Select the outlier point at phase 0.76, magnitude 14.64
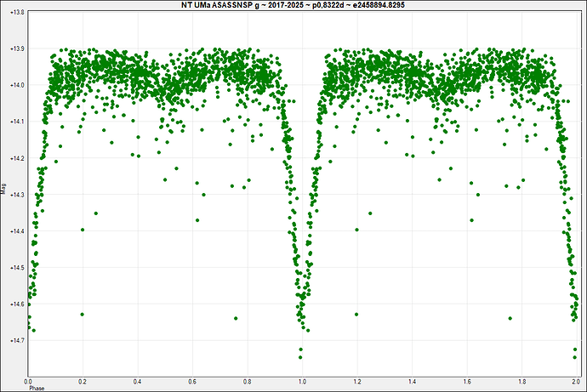Image resolution: width=587 pixels, height=392 pixels. point(236,318)
